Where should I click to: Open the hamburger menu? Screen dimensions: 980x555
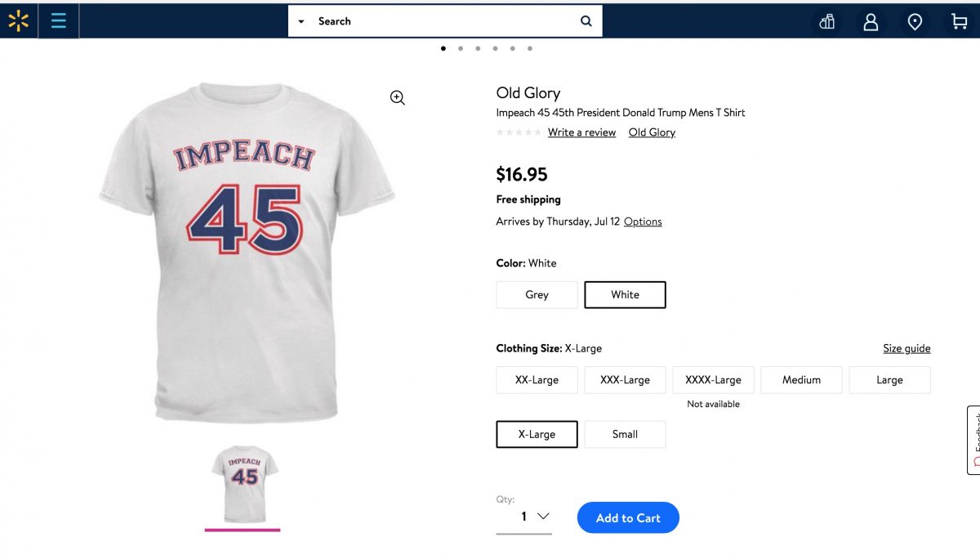click(x=58, y=21)
